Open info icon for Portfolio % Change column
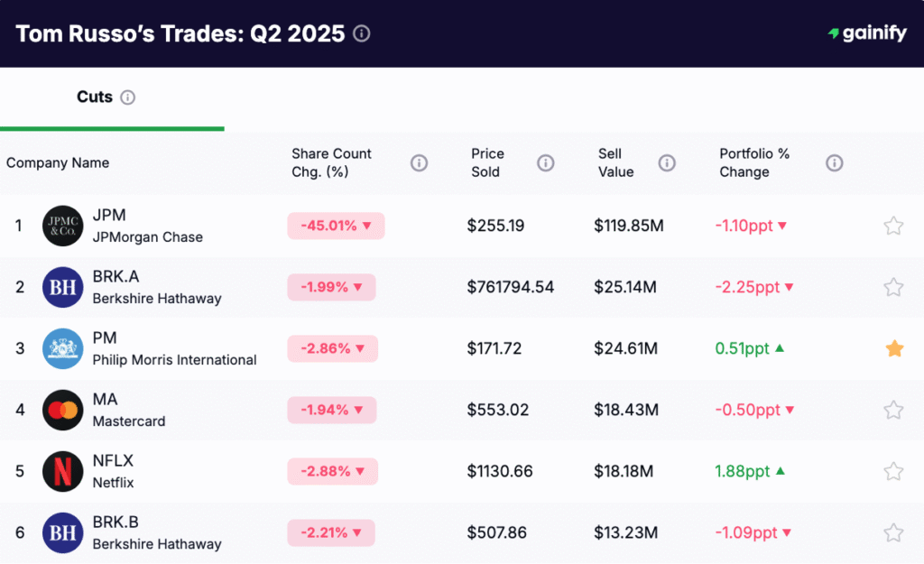The width and height of the screenshot is (924, 564). pyautogui.click(x=834, y=163)
